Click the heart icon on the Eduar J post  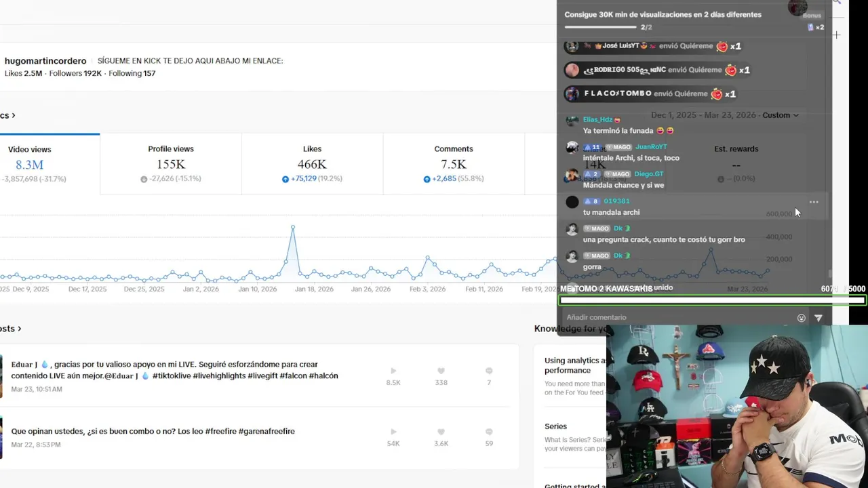click(x=441, y=371)
